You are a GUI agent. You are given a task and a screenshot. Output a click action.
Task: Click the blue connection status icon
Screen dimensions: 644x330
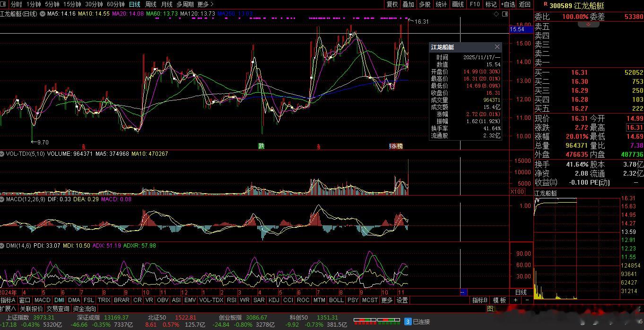(408, 321)
